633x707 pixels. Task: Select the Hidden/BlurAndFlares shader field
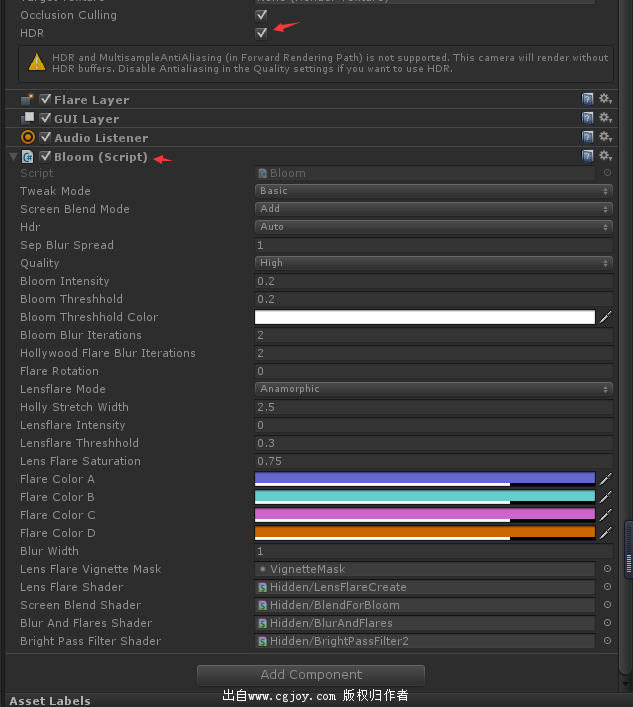coord(425,623)
